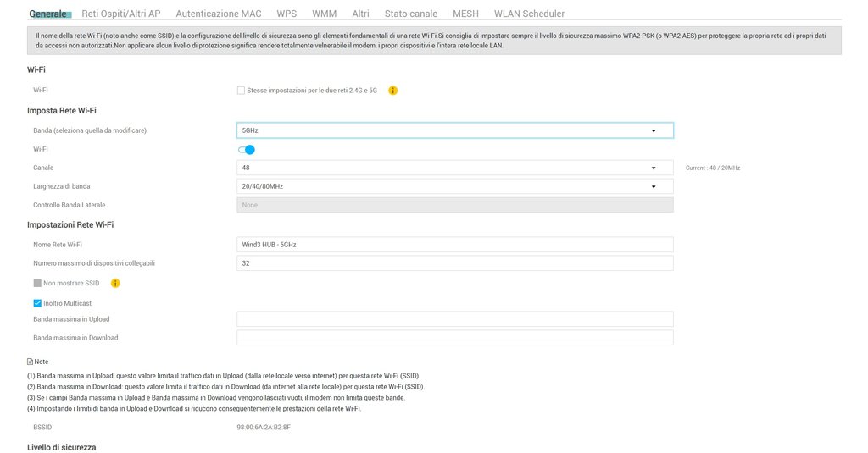Open the Stato canale tab

point(410,14)
